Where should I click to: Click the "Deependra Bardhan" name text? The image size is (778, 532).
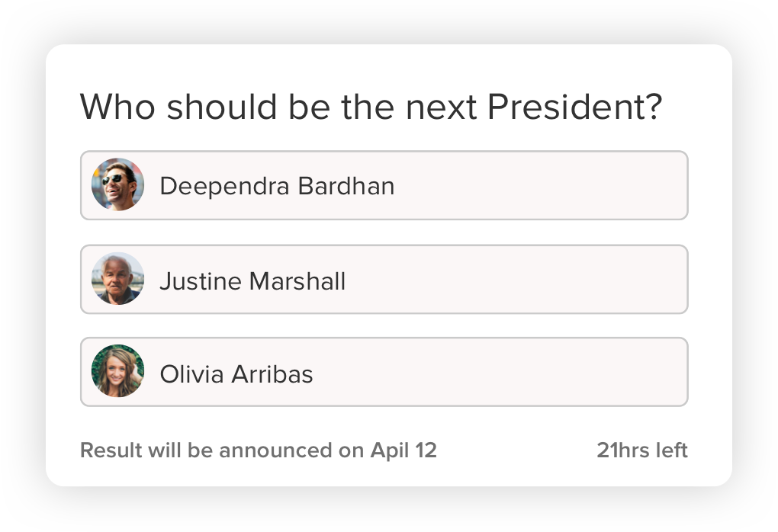(x=277, y=186)
